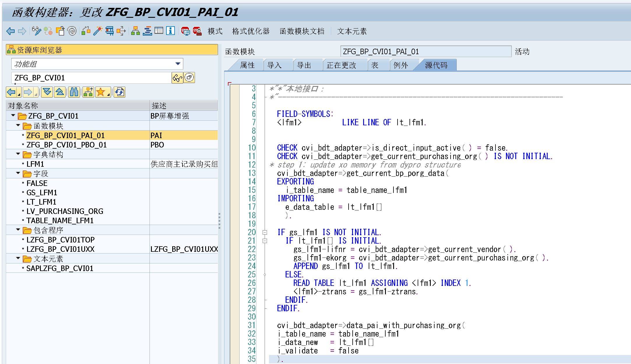This screenshot has height=364, width=631.
Task: Set a session breakpoint with the stop-monitor icon
Action: [185, 31]
